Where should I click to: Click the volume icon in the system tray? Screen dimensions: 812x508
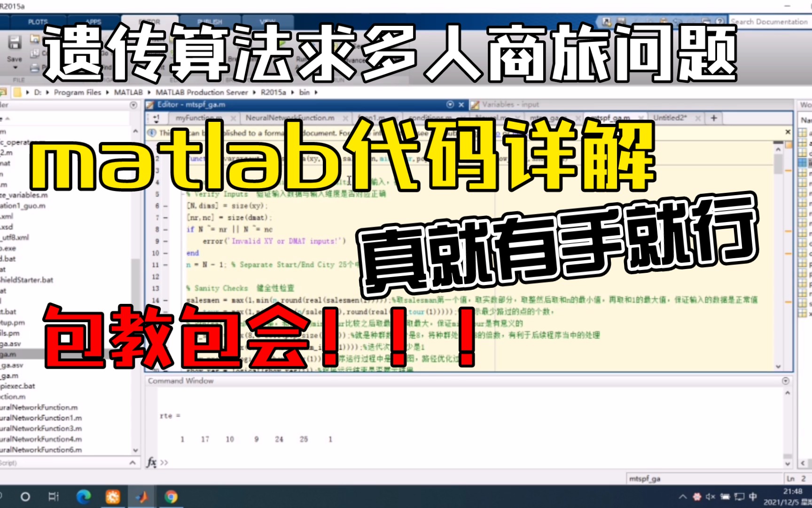(x=710, y=497)
